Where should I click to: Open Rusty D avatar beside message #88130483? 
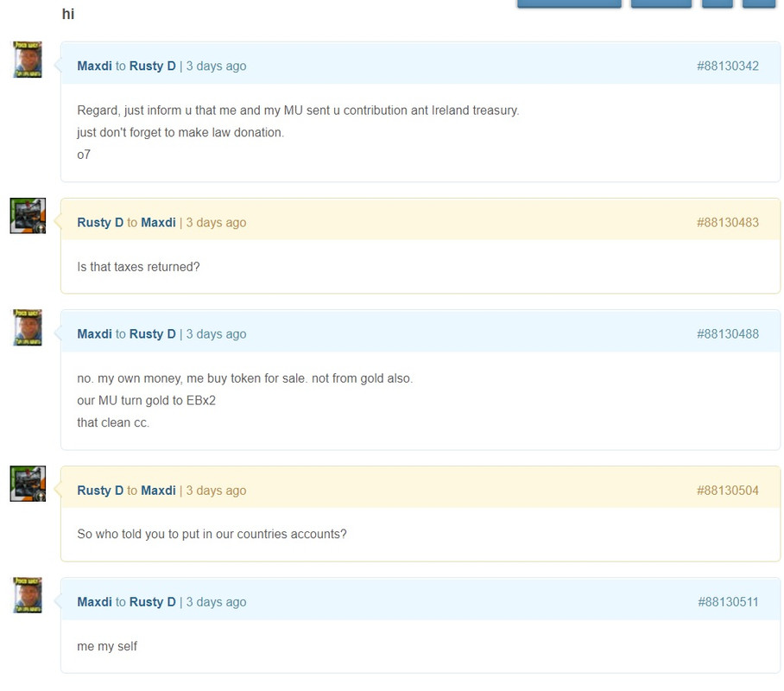[x=28, y=216]
